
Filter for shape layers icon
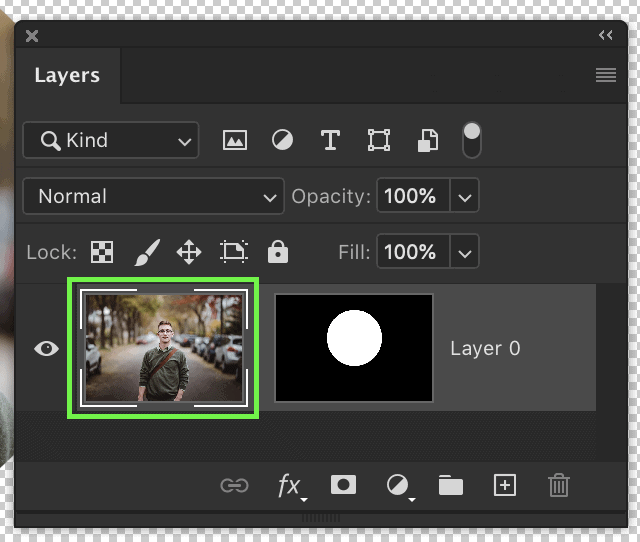tap(379, 140)
